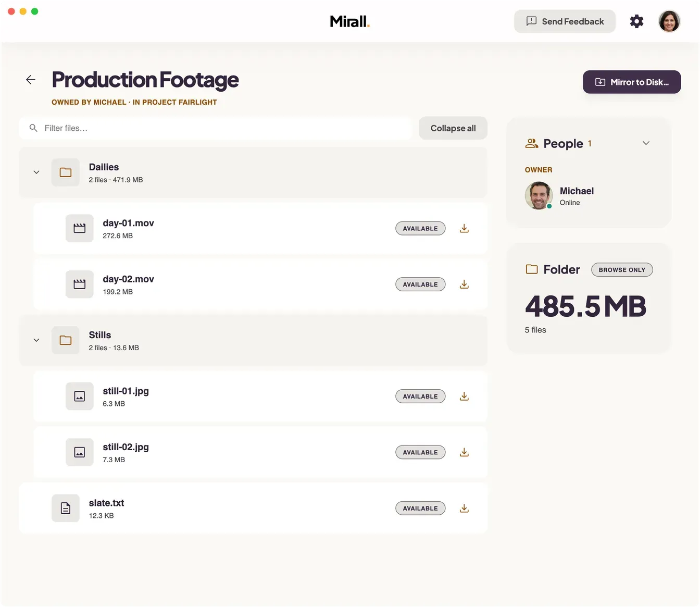Select the slate.txt file name

point(106,503)
